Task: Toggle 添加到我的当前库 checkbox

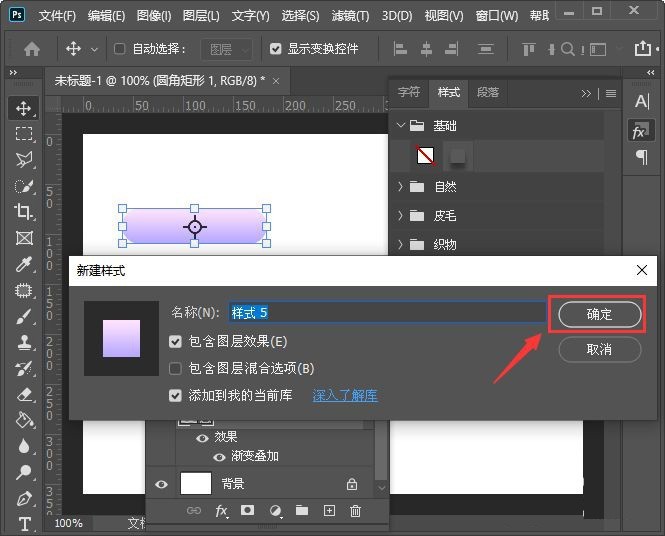Action: 175,396
